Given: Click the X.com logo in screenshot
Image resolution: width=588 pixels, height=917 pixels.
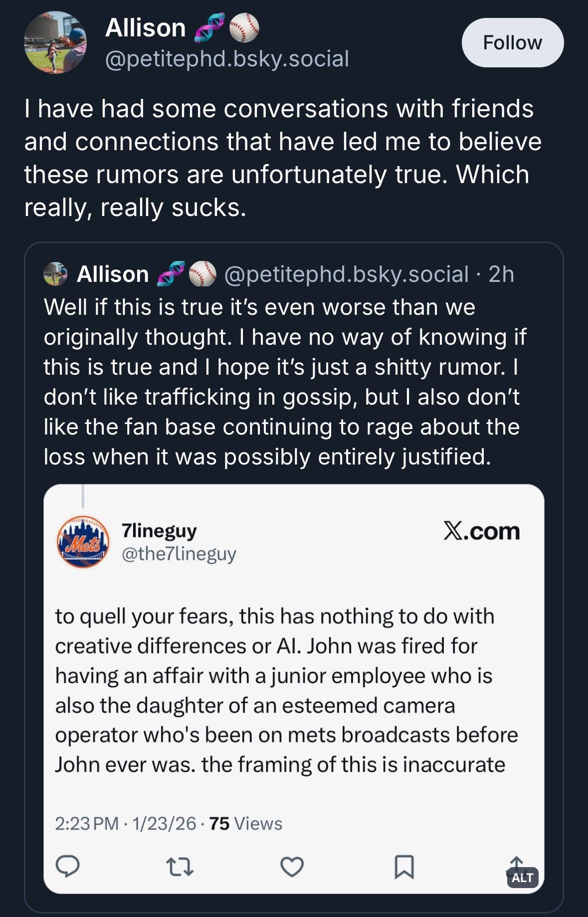Looking at the screenshot, I should pyautogui.click(x=482, y=531).
